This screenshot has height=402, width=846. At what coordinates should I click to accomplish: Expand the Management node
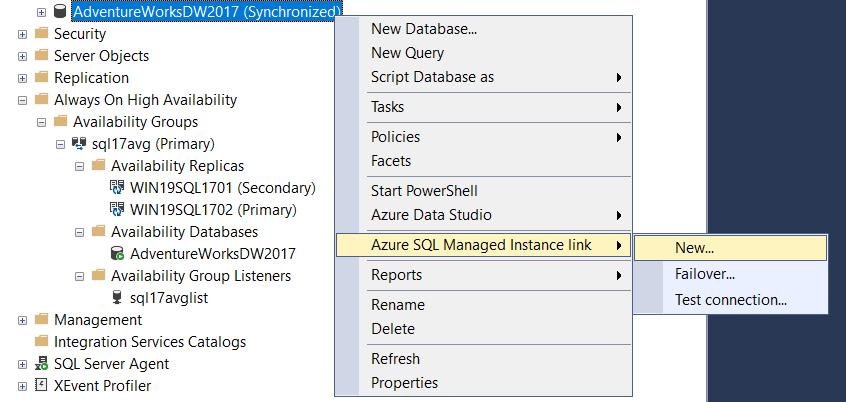coord(22,320)
